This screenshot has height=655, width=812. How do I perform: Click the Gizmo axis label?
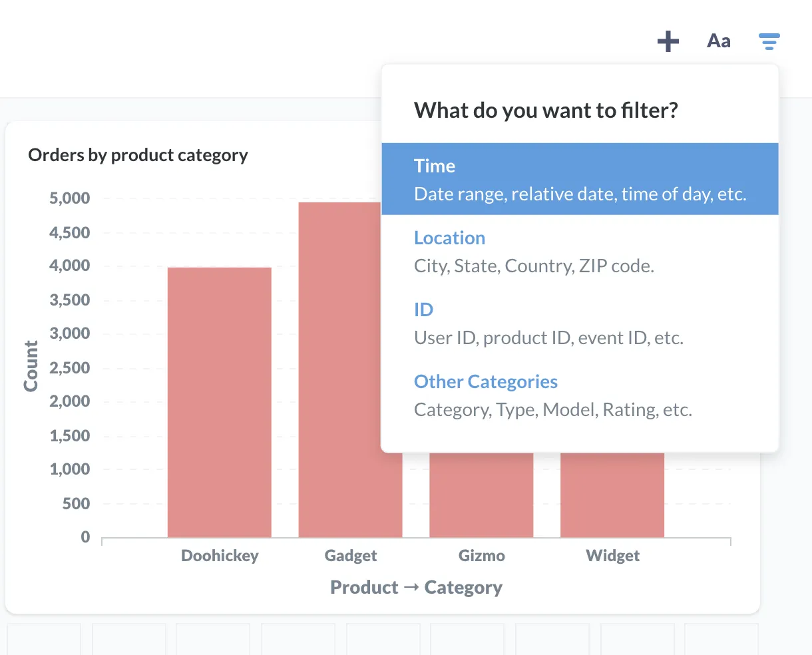482,556
